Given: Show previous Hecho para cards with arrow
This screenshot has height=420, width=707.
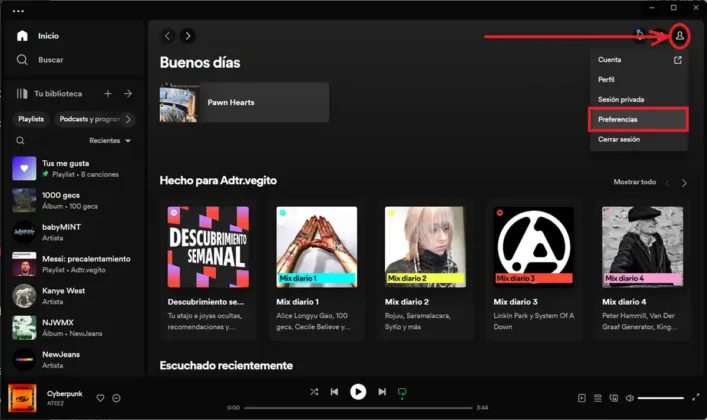Looking at the screenshot, I should click(667, 183).
